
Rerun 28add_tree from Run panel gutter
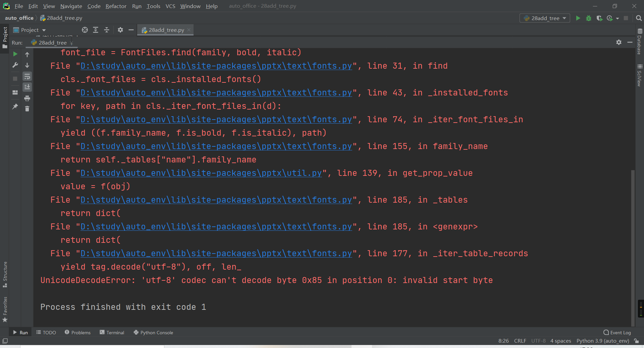pos(15,54)
